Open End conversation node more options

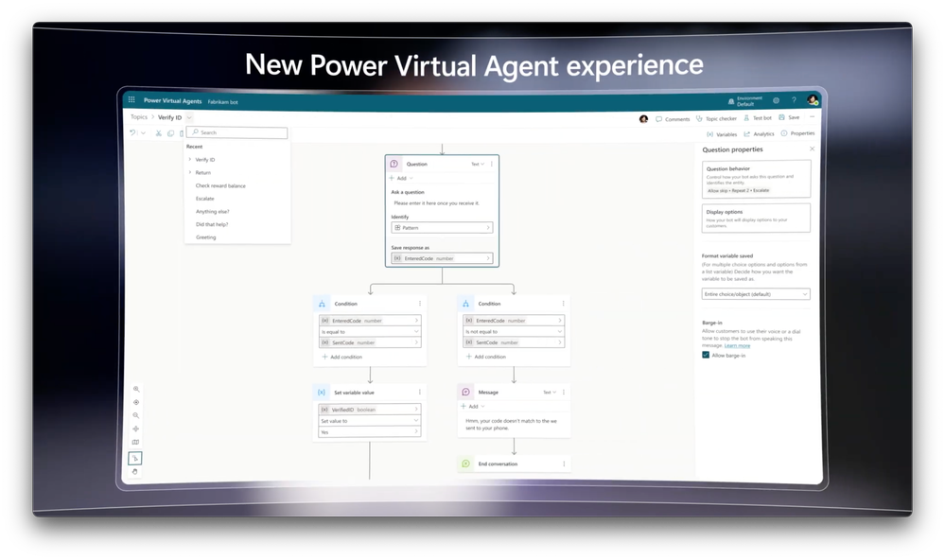564,464
